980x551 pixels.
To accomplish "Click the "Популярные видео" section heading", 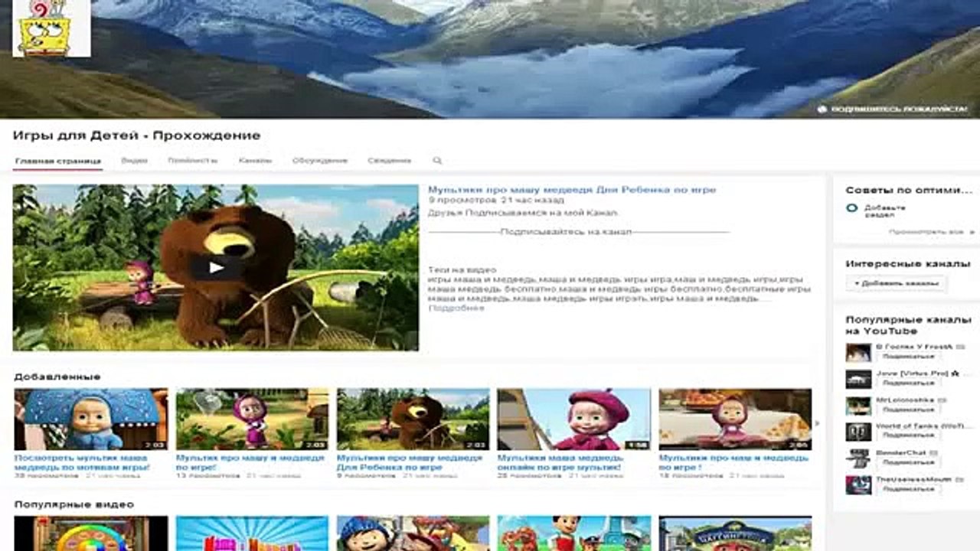I will click(74, 504).
